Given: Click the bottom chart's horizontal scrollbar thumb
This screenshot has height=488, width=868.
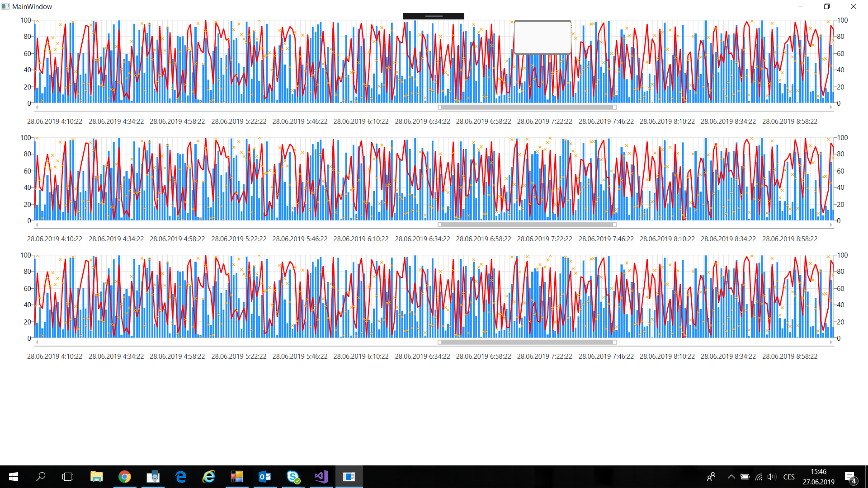Looking at the screenshot, I should 527,342.
